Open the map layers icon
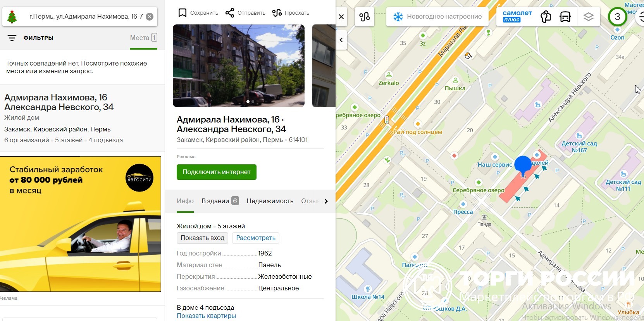Screen dimensions: 644x321 tap(588, 17)
